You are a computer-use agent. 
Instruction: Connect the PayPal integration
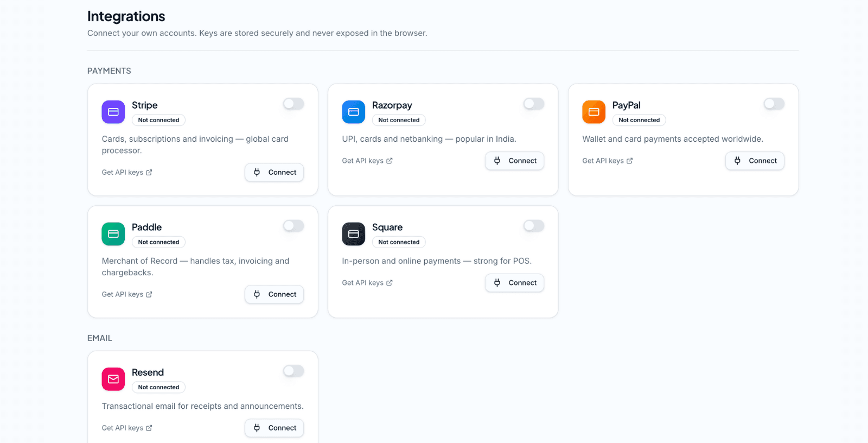(755, 161)
